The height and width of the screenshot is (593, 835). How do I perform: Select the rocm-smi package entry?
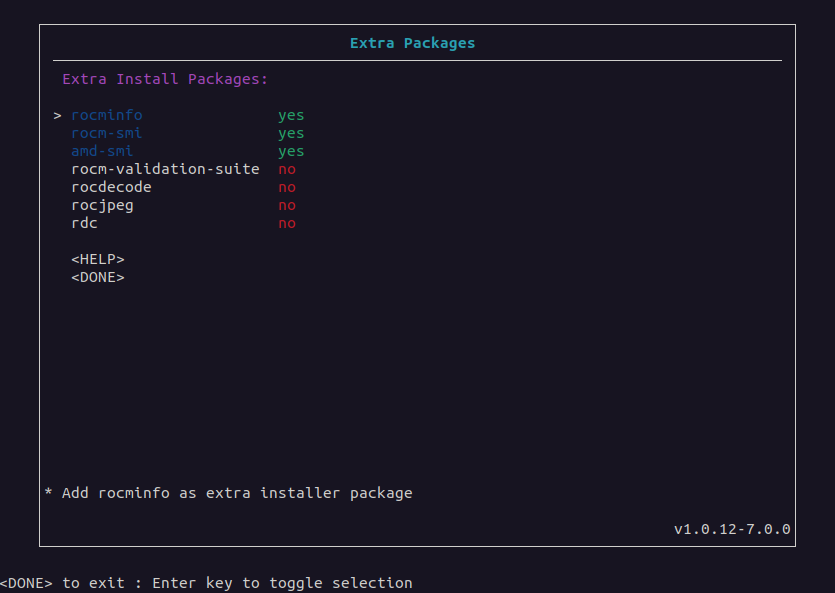(x=107, y=133)
